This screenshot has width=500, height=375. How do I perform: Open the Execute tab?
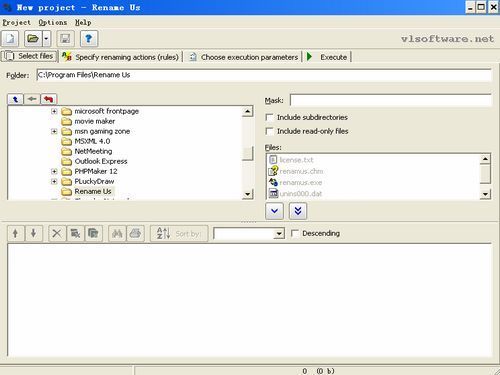pos(327,57)
